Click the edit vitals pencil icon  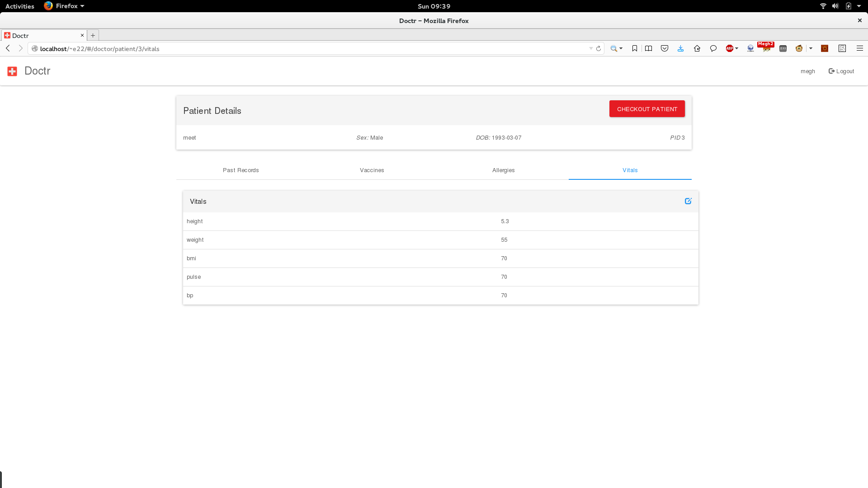coord(688,201)
